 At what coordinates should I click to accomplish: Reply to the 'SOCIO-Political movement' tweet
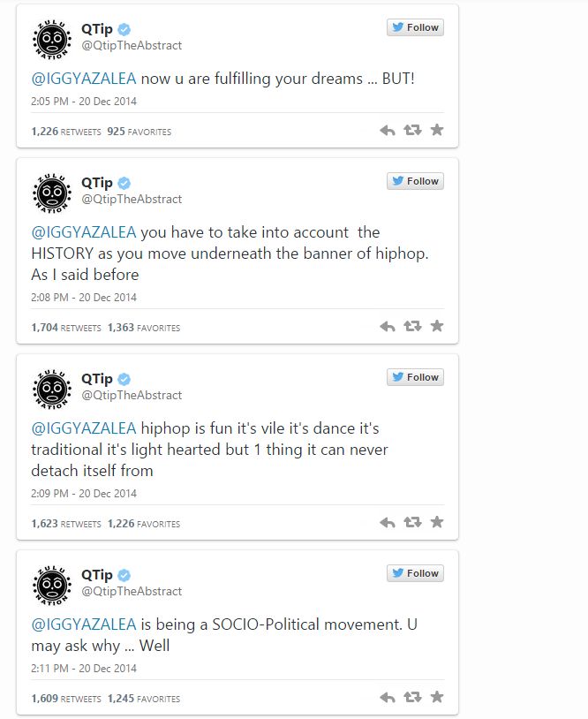388,698
